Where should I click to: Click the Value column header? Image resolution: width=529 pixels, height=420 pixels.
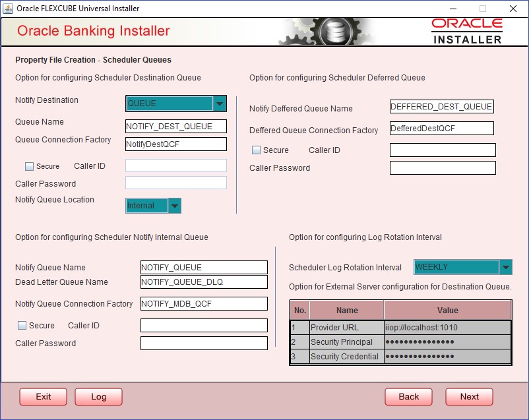point(448,311)
